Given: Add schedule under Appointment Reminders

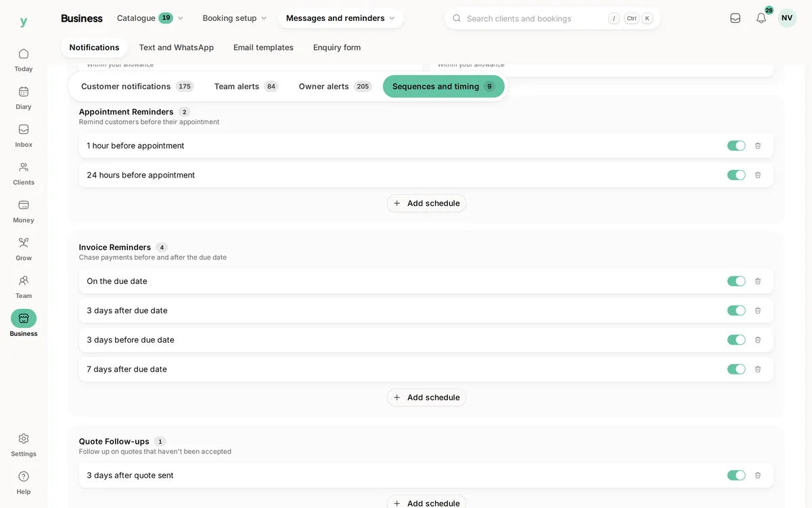Looking at the screenshot, I should (x=426, y=203).
